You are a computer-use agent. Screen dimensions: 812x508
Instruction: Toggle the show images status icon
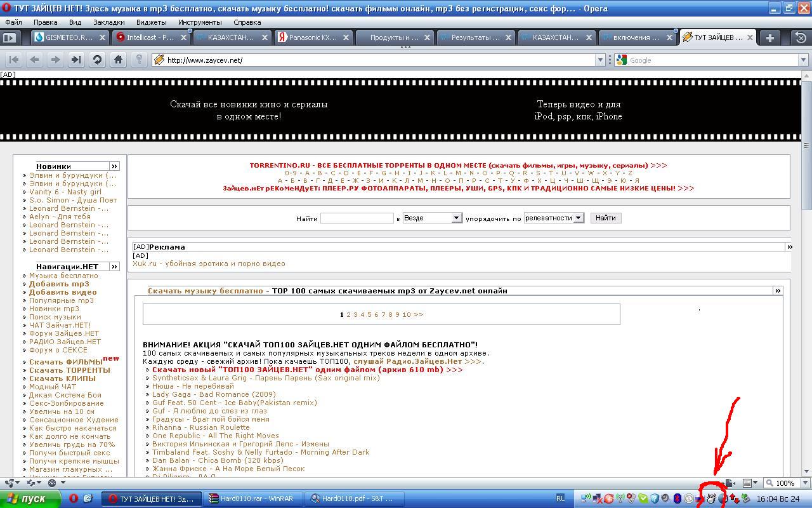click(747, 483)
